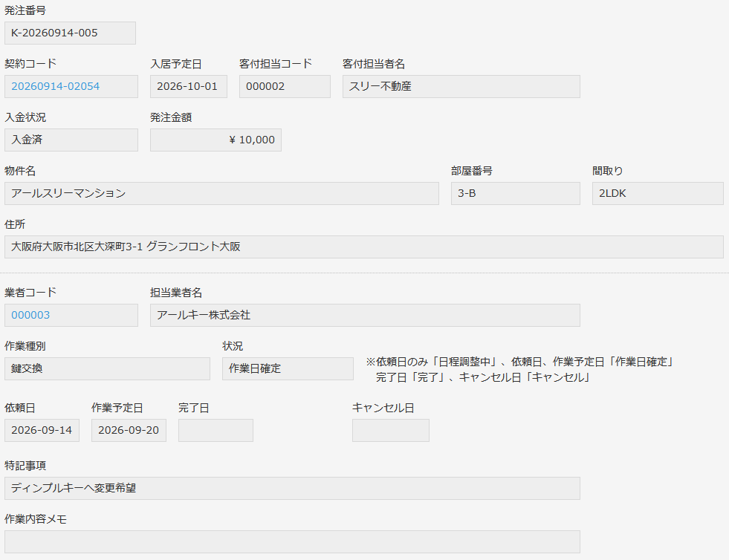
Task: Select the room number field 3-B
Action: click(515, 193)
